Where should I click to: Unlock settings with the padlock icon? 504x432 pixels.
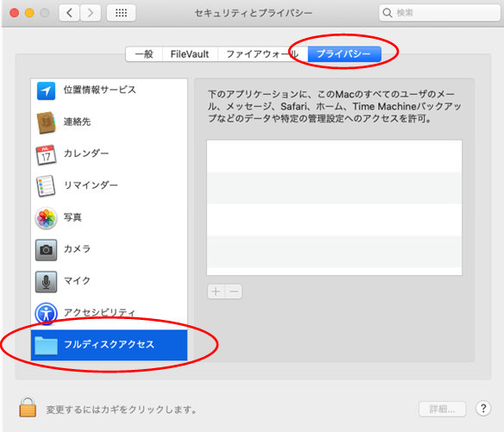[28, 407]
